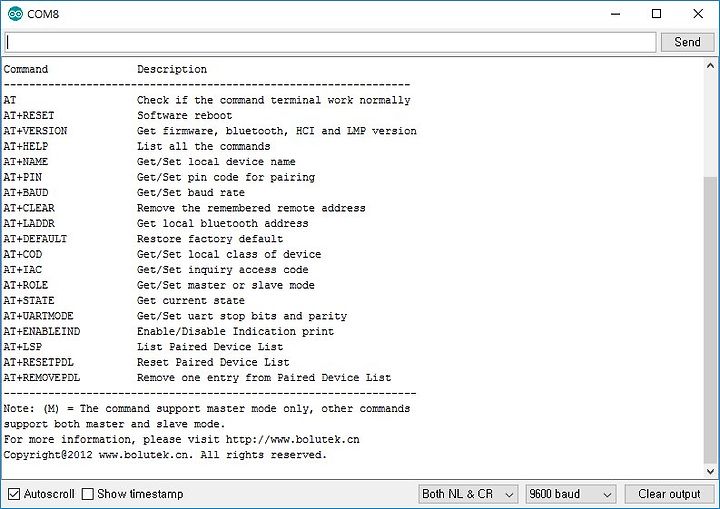Click the AT+IAC command text
Image resolution: width=720 pixels, height=509 pixels.
(22, 270)
